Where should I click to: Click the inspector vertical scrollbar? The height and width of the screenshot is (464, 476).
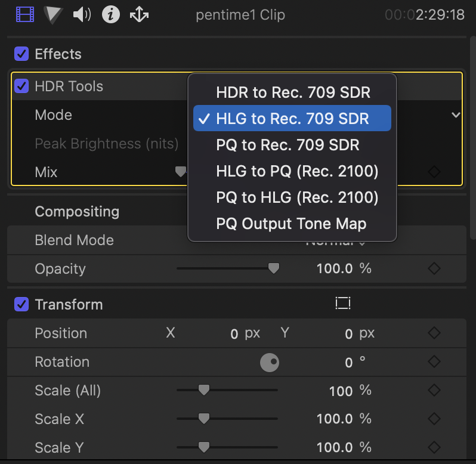click(x=472, y=138)
